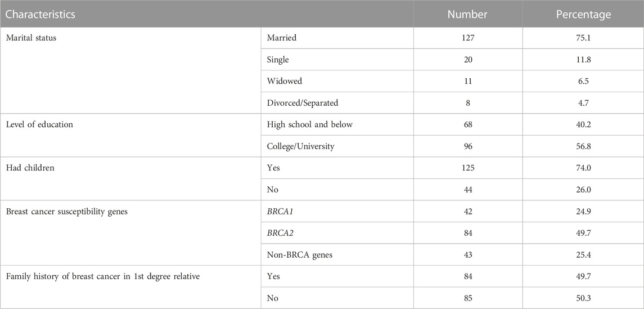
Task: Click the Single percentage 11.8
Action: point(583,60)
